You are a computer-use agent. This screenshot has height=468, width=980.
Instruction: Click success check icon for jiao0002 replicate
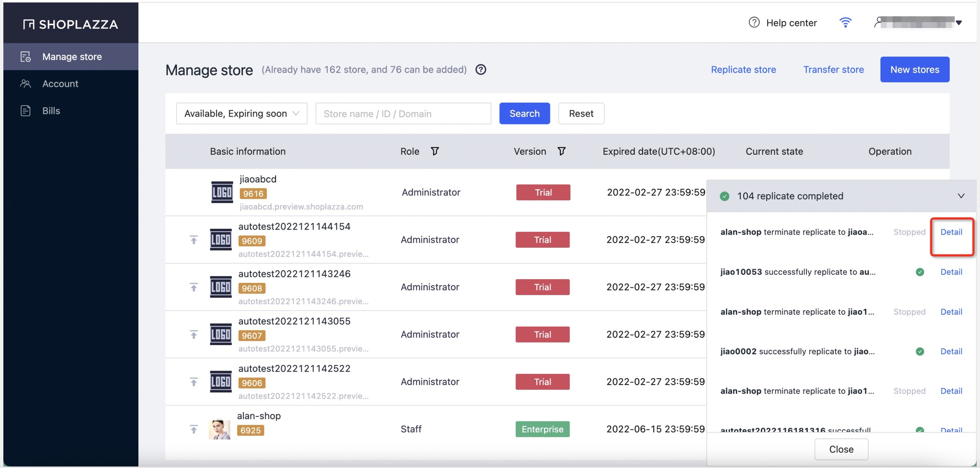920,352
